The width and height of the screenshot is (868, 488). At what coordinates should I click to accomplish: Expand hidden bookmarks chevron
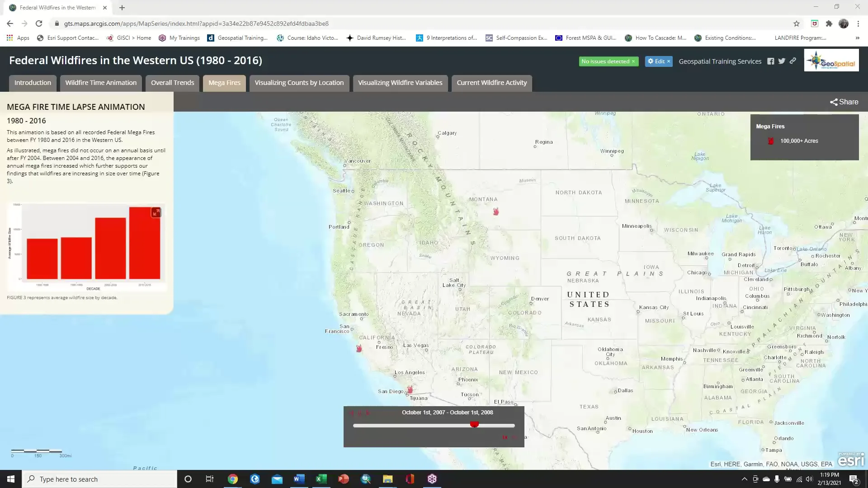(858, 38)
